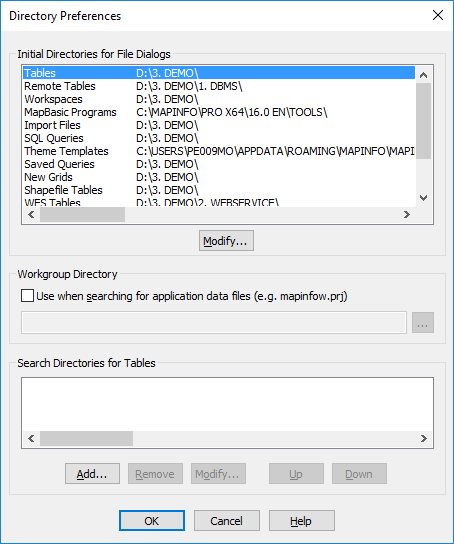Select the Tables directory row
Screen dimensions: 454x544
[x=219, y=73]
